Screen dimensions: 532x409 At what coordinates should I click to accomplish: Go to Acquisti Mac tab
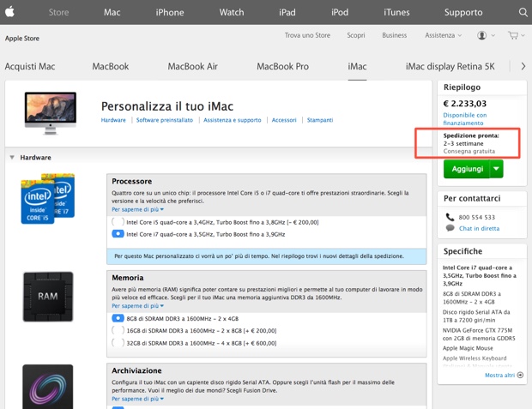point(30,67)
